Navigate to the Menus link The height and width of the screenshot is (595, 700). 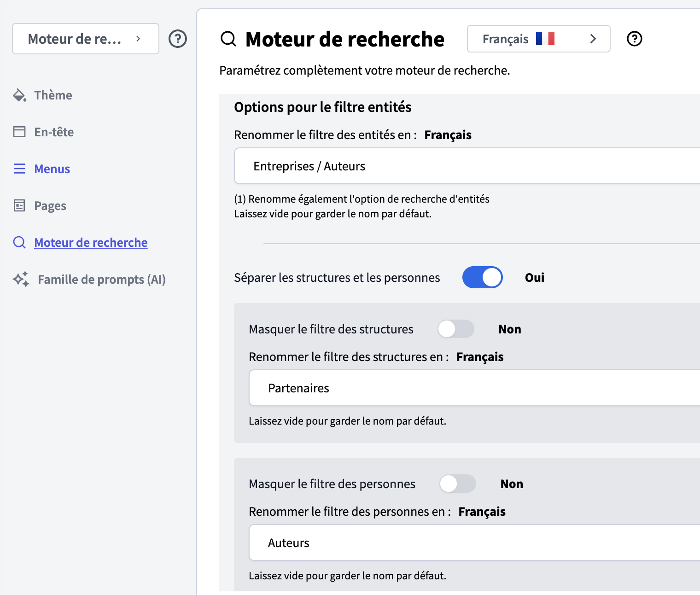[x=52, y=169]
